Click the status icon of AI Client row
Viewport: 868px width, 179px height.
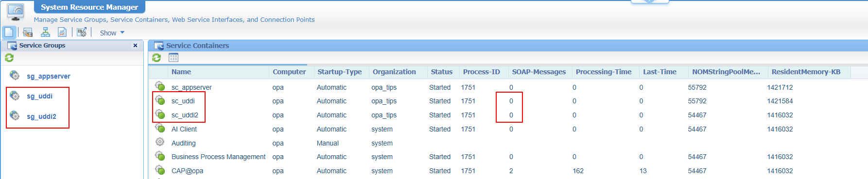pos(160,128)
